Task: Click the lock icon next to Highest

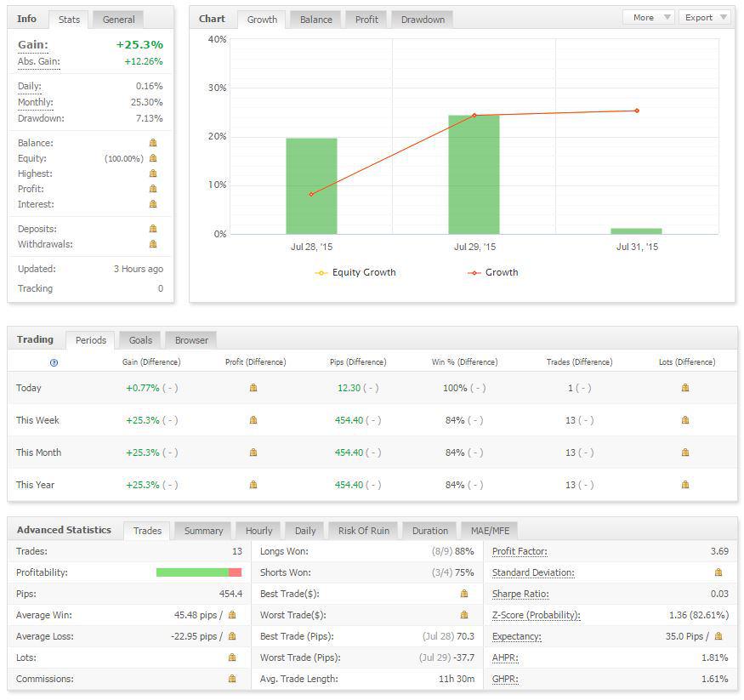Action: point(153,174)
